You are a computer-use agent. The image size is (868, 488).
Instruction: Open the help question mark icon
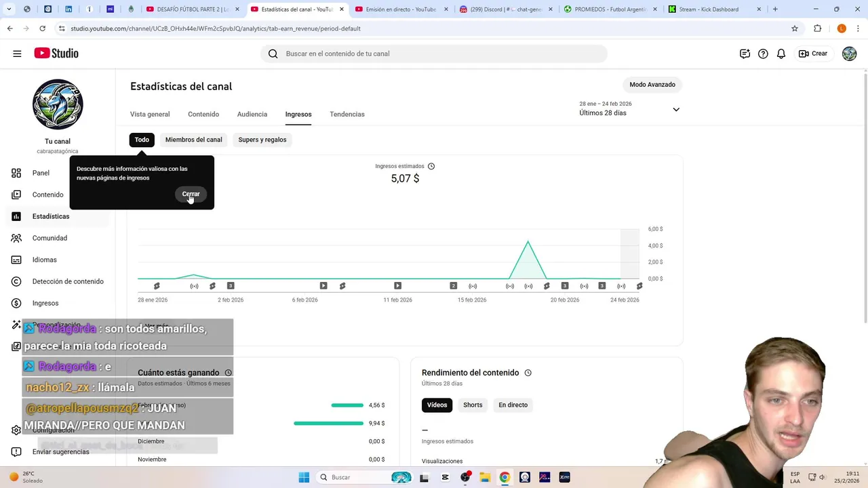[x=763, y=54]
